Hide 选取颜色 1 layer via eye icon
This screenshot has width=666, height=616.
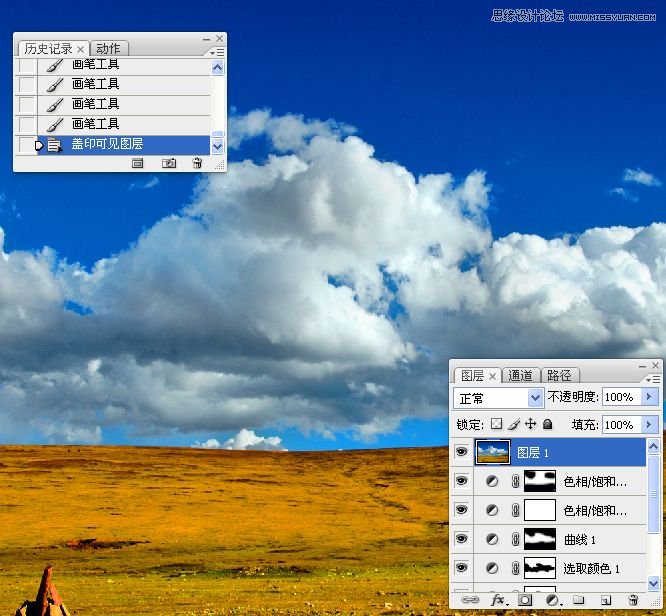[x=461, y=568]
